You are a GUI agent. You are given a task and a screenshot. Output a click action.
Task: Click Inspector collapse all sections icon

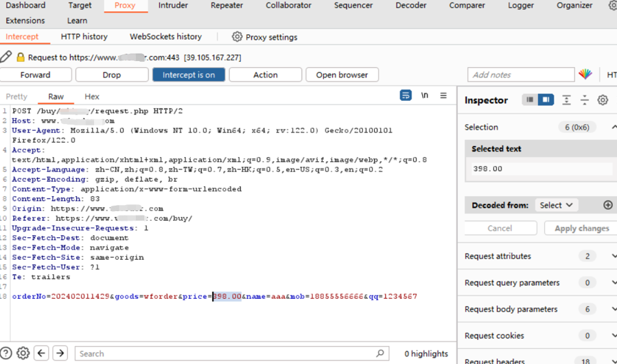coord(585,100)
